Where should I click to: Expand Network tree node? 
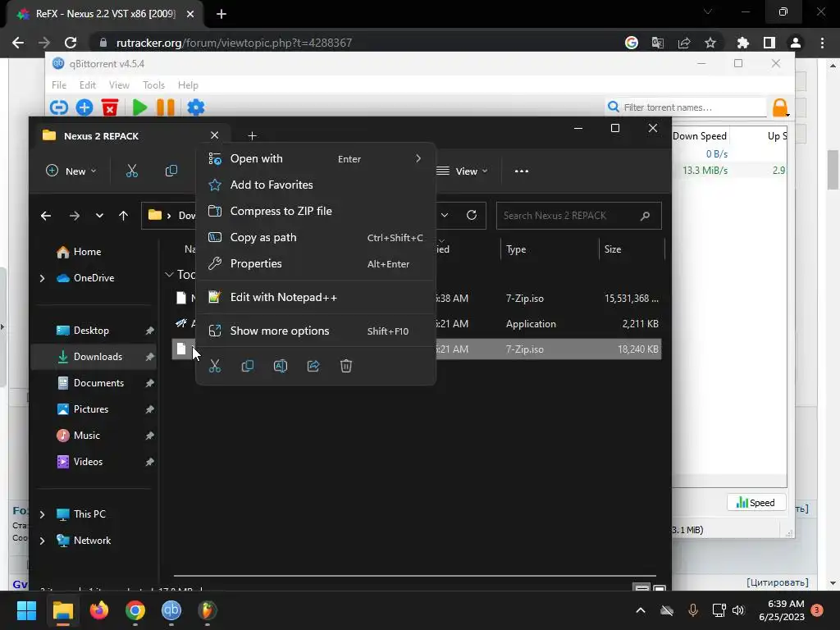(43, 541)
